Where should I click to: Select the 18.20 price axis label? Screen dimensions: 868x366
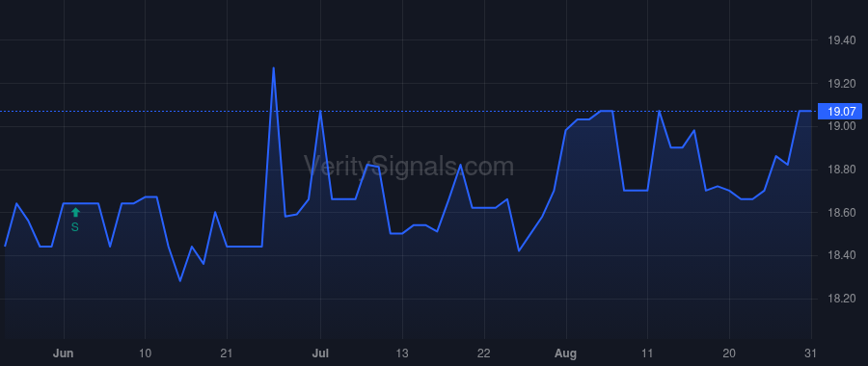tap(841, 299)
